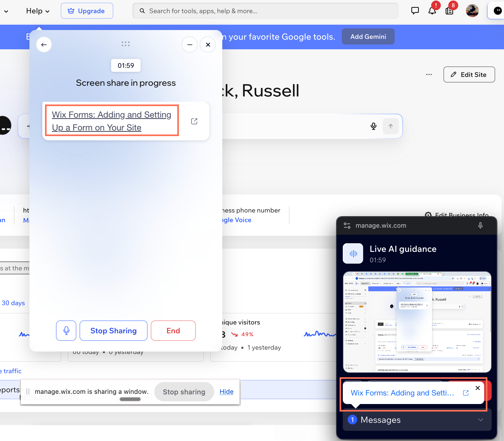Viewport: 504px width, 441px height.
Task: Expand the chevron left of Help menu
Action: (x=6, y=11)
